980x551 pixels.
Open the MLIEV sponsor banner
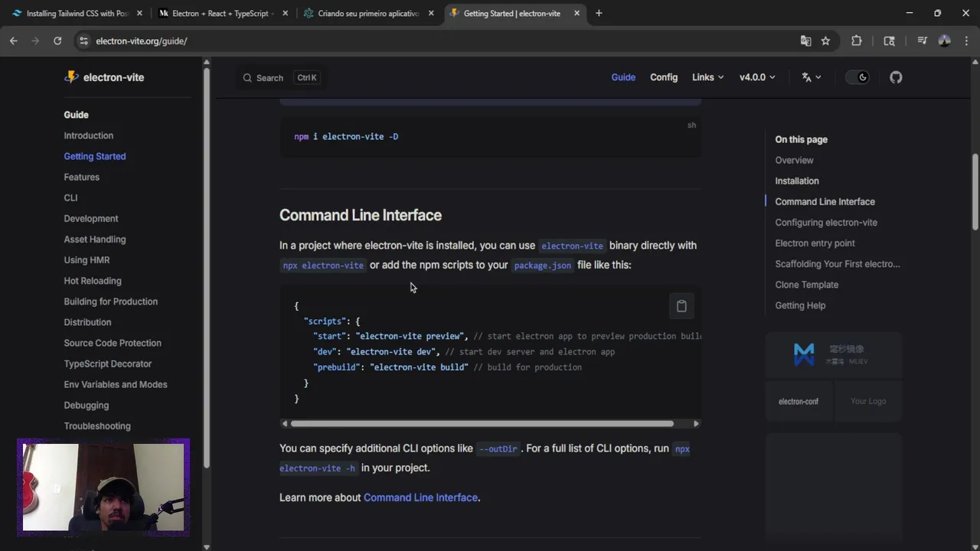click(834, 355)
